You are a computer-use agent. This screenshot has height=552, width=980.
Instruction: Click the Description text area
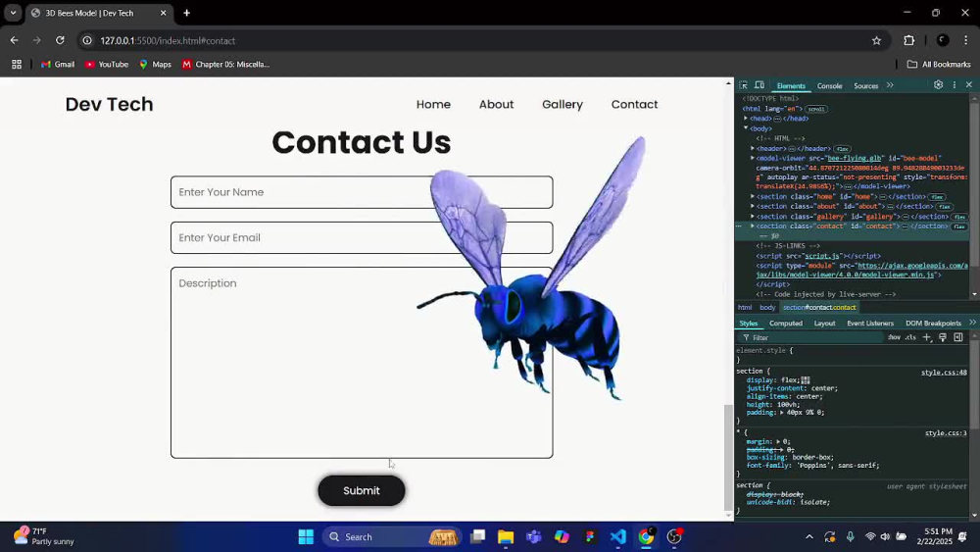[x=362, y=363]
